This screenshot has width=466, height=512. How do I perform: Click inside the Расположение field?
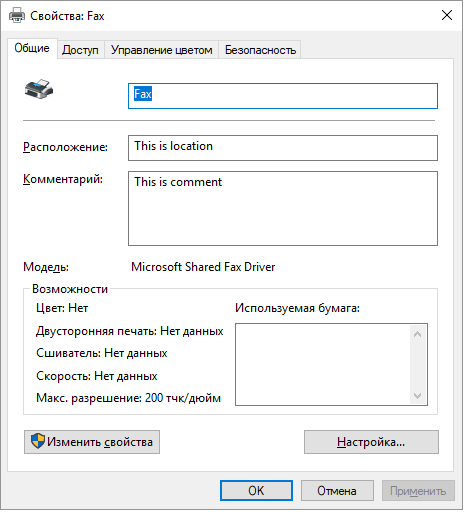click(284, 149)
